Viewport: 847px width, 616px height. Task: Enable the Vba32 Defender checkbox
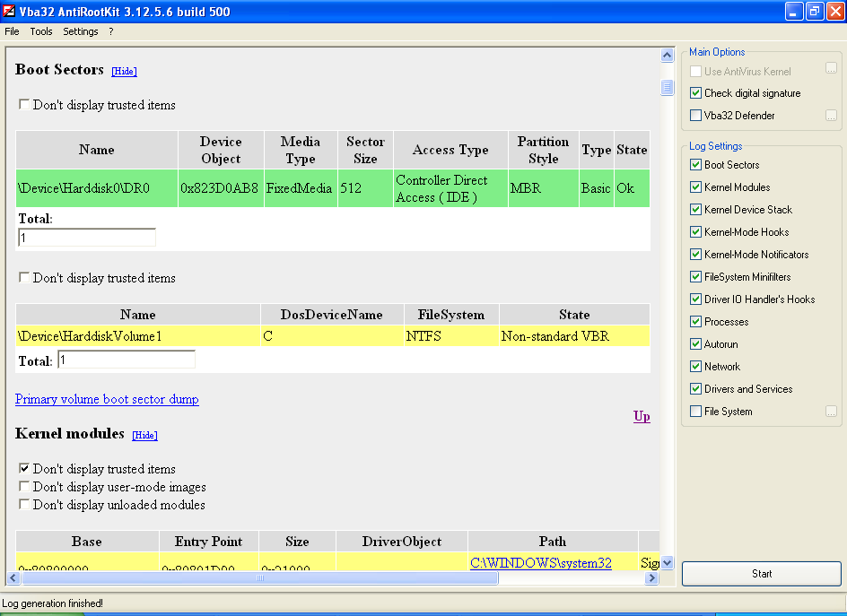click(695, 116)
